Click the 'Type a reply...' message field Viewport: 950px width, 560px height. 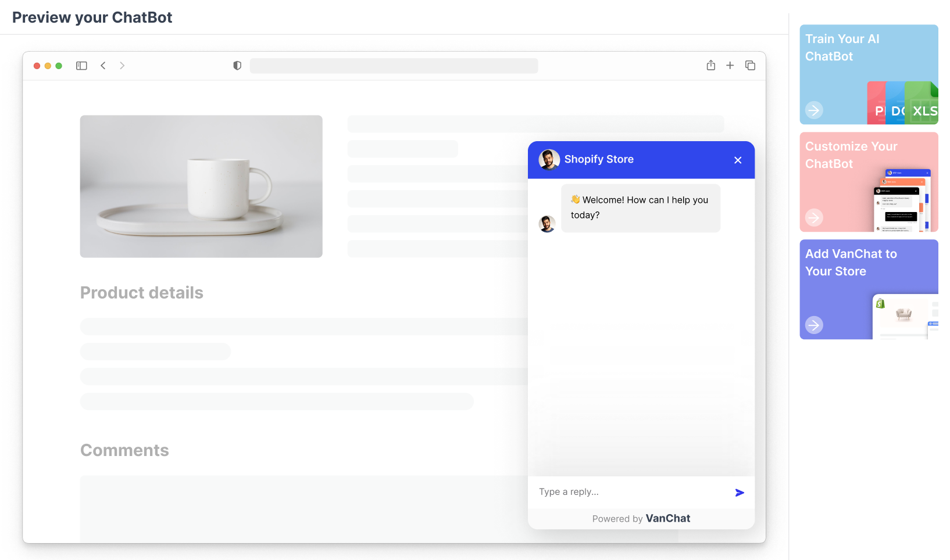631,492
